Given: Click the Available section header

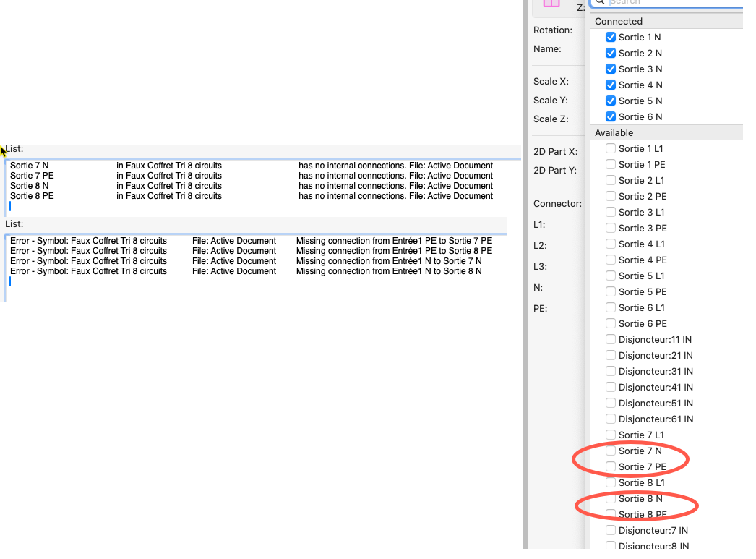Looking at the screenshot, I should 614,133.
